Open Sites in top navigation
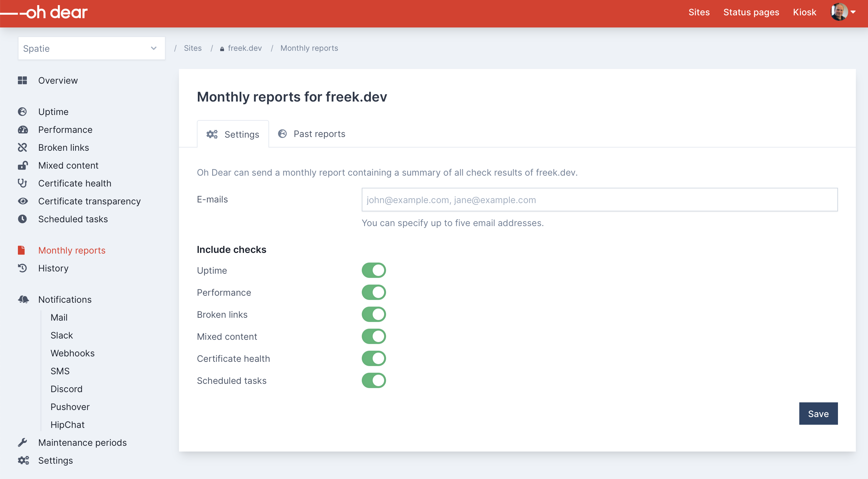Image resolution: width=868 pixels, height=479 pixels. [699, 12]
